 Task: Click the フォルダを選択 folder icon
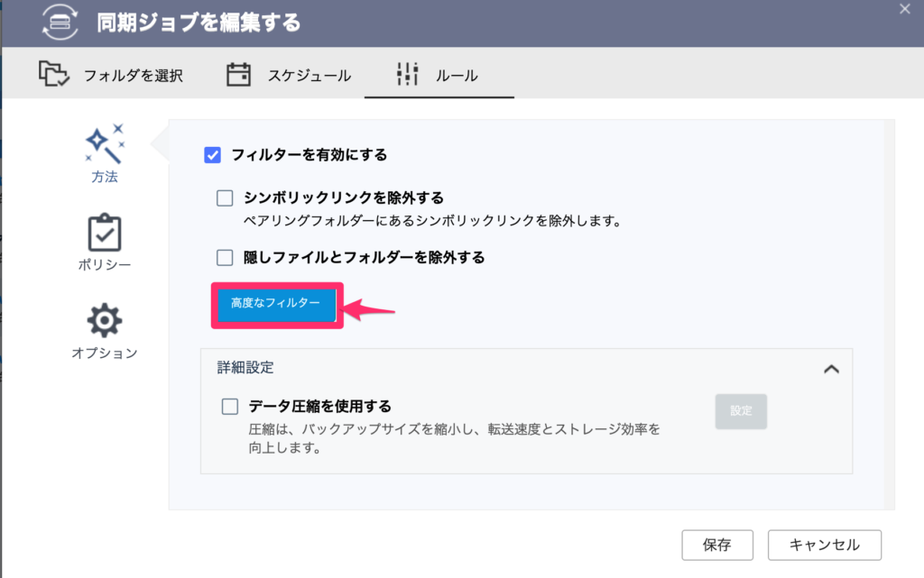pyautogui.click(x=54, y=76)
